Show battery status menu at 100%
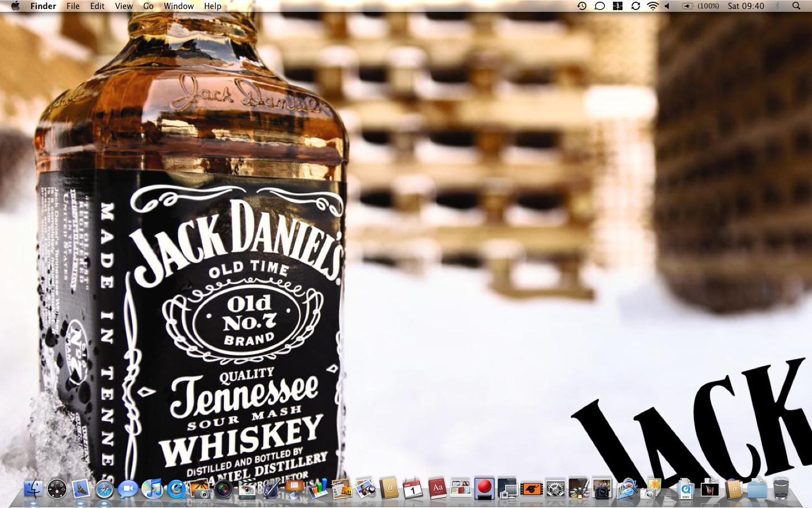Viewport: 812px width, 508px height. click(701, 6)
